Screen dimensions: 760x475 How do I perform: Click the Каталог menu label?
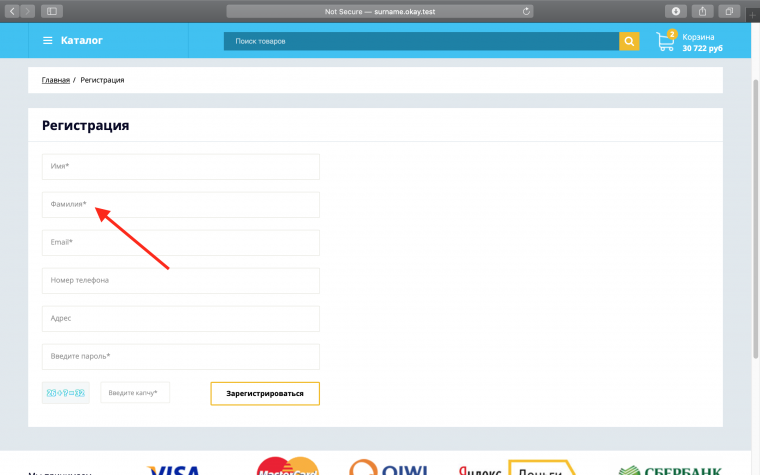pyautogui.click(x=81, y=41)
